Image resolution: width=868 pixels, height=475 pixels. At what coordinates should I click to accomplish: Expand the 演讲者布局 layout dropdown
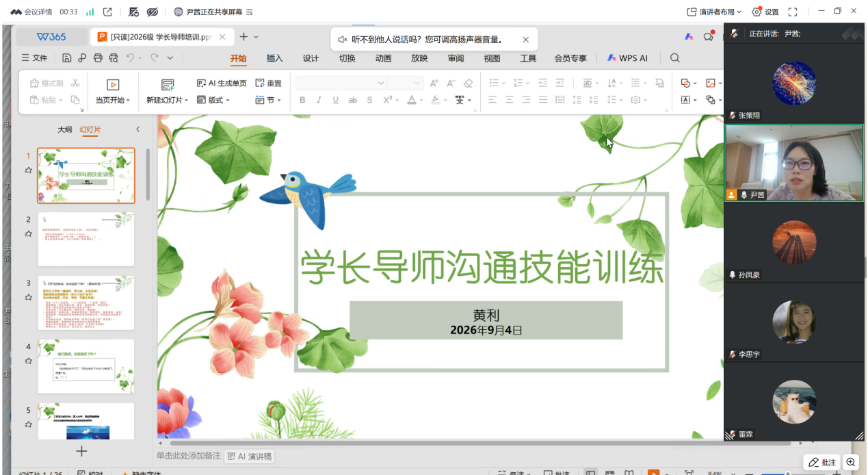click(x=715, y=12)
